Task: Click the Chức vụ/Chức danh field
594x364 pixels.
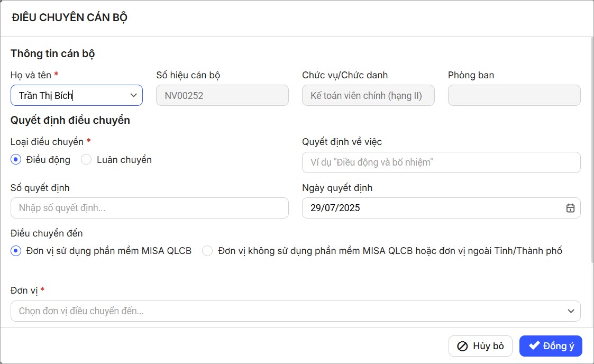Action: [368, 96]
